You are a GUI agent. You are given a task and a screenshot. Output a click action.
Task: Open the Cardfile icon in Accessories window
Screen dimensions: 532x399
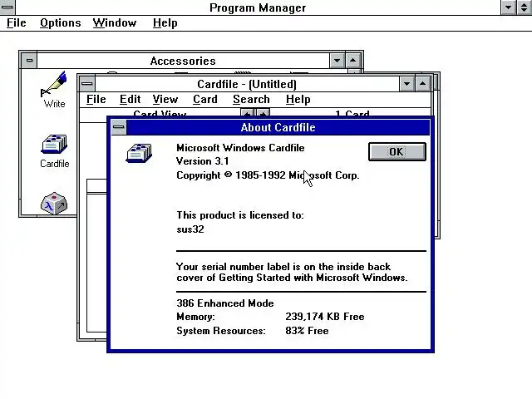point(54,150)
